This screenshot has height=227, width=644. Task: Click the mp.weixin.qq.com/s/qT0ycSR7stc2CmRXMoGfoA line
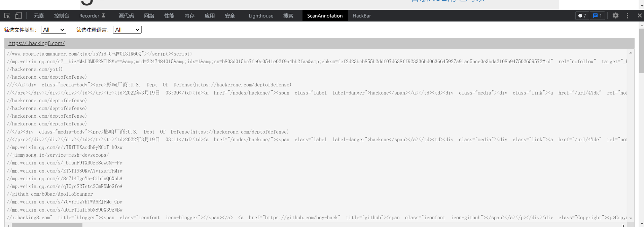[65, 186]
